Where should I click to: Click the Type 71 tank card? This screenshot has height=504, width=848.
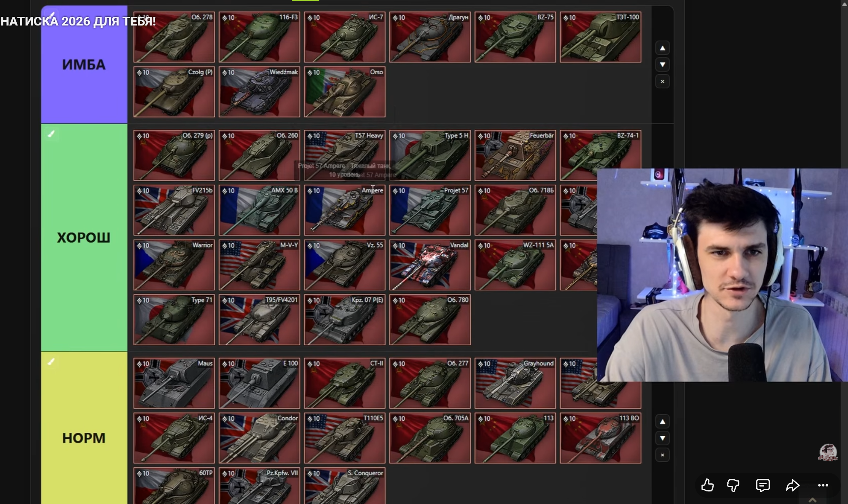pyautogui.click(x=174, y=320)
